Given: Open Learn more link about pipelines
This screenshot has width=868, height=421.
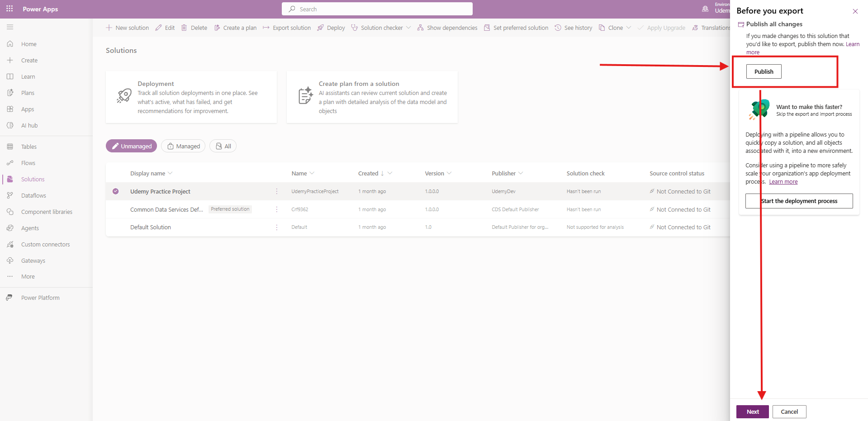Looking at the screenshot, I should 783,182.
